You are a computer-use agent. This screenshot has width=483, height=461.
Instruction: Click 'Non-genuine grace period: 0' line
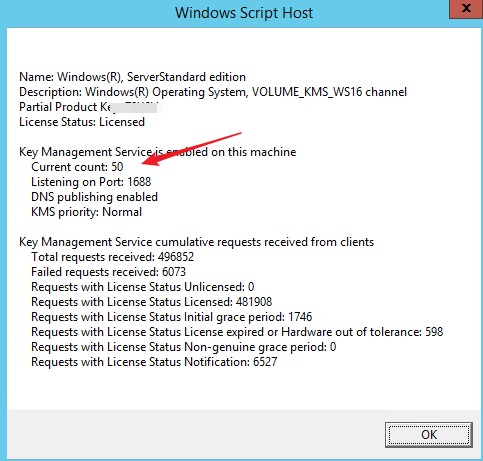point(184,347)
